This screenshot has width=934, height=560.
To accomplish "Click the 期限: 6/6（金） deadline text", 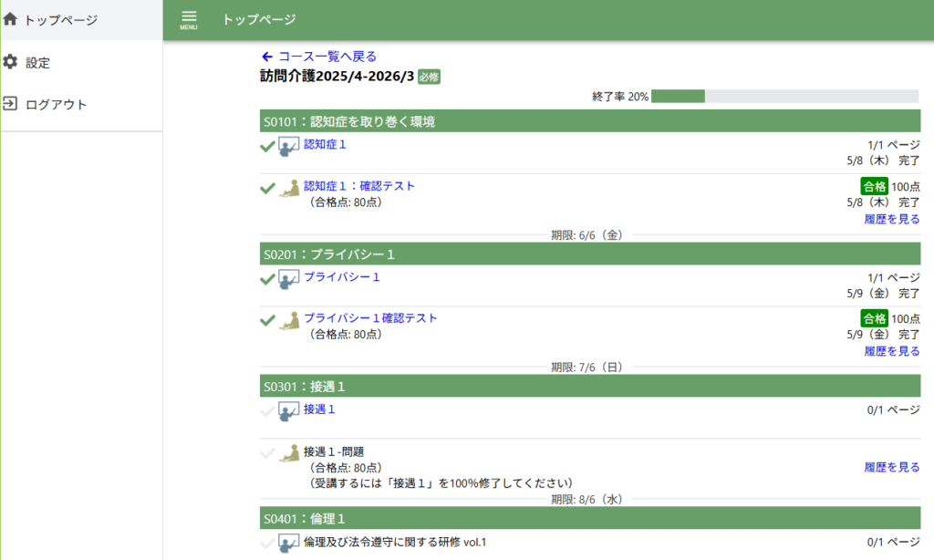I will tap(586, 235).
